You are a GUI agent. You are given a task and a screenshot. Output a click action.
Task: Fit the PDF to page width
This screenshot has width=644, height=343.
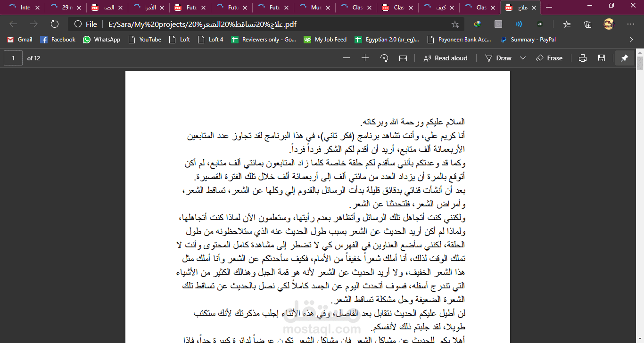[403, 57]
